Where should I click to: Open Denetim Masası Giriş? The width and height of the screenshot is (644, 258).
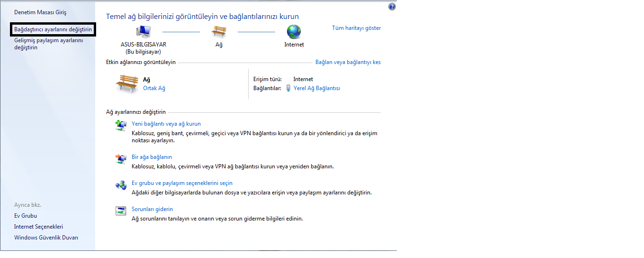point(40,12)
